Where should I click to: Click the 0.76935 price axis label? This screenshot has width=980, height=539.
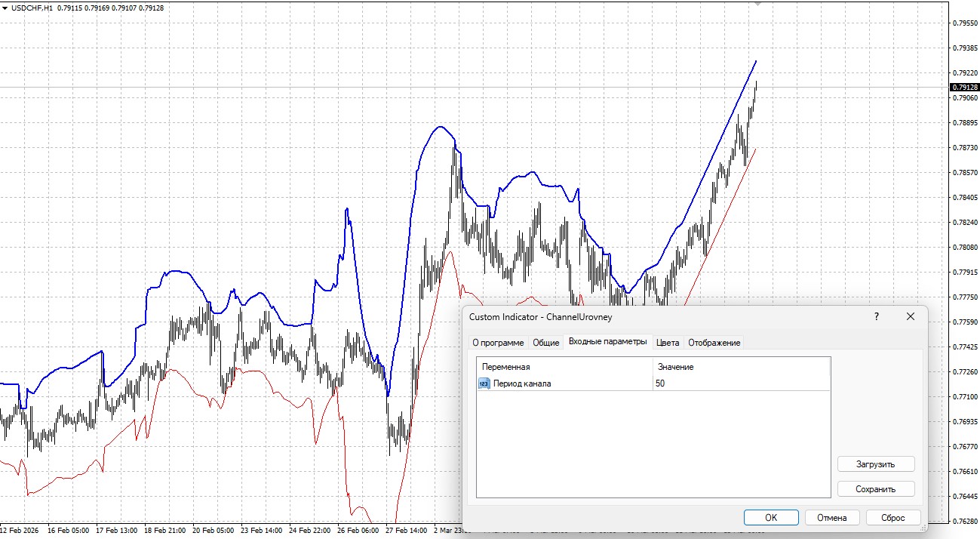[x=965, y=422]
